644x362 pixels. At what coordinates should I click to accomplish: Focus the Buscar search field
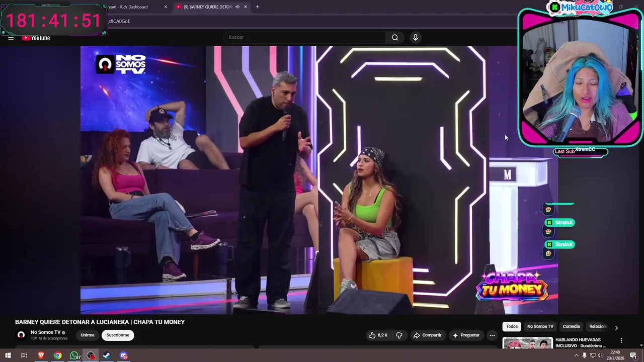click(x=304, y=37)
